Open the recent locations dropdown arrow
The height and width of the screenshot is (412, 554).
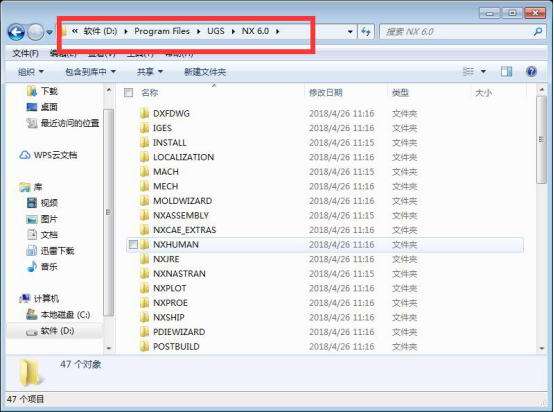point(49,33)
